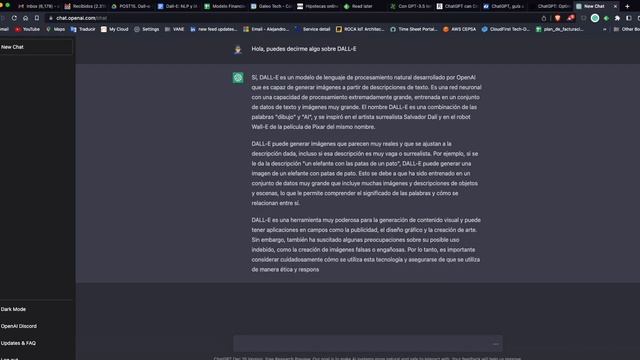Image resolution: width=640 pixels, height=360 pixels.
Task: Switch to the POST15 Dall-e tab
Action: 131,6
